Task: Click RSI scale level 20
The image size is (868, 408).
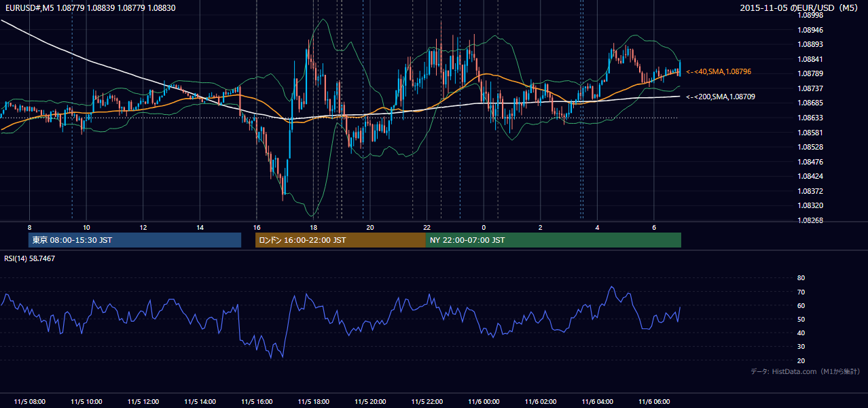Action: (x=801, y=360)
